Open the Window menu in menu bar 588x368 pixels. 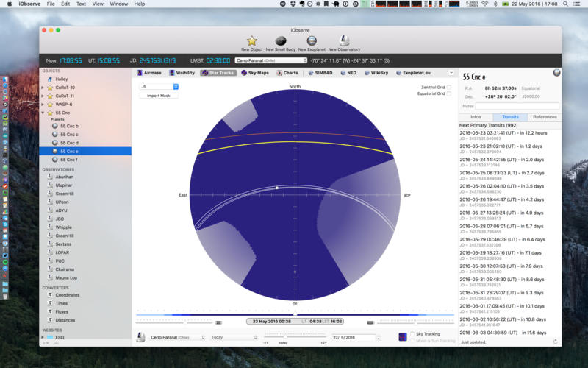[x=118, y=4]
